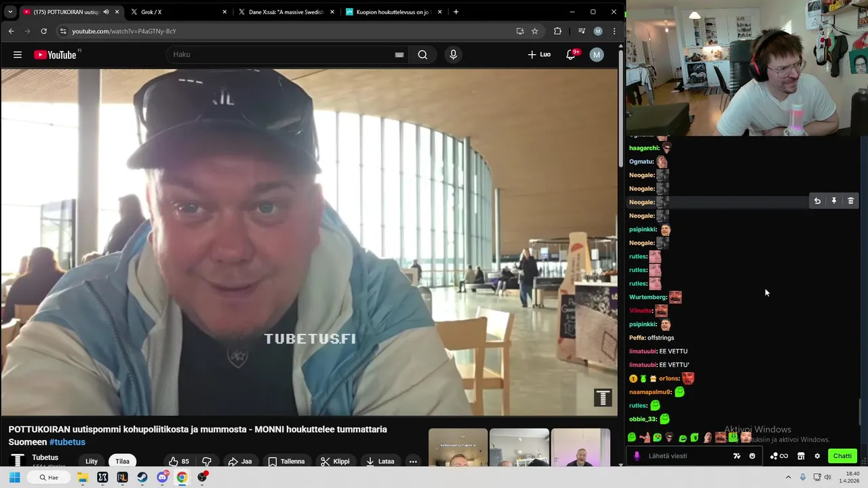The height and width of the screenshot is (488, 868).
Task: Open channel points infinity balance
Action: tap(779, 456)
